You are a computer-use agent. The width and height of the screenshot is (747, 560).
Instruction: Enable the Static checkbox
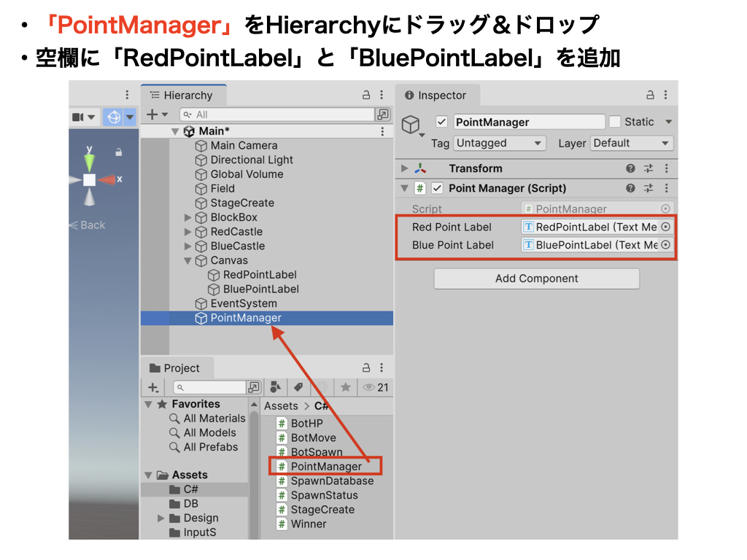615,122
